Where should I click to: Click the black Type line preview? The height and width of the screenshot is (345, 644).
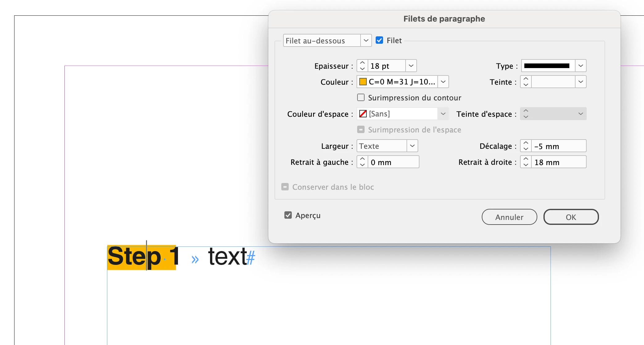point(547,66)
